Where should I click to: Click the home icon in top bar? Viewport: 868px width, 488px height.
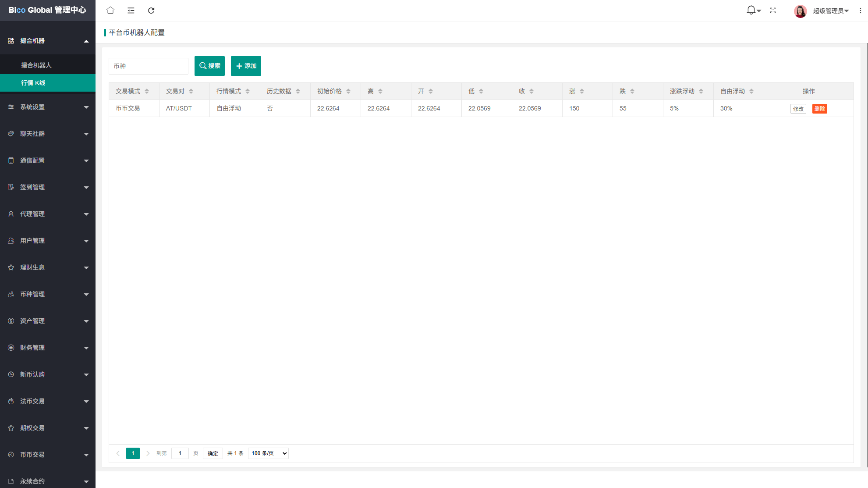(x=110, y=10)
